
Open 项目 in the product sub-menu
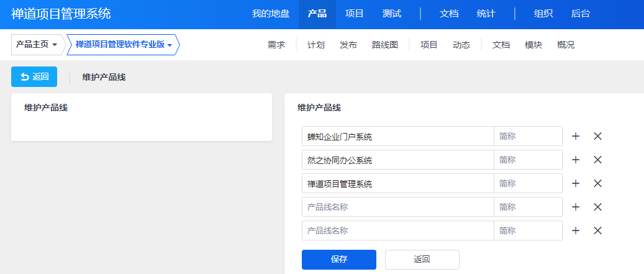coord(429,45)
